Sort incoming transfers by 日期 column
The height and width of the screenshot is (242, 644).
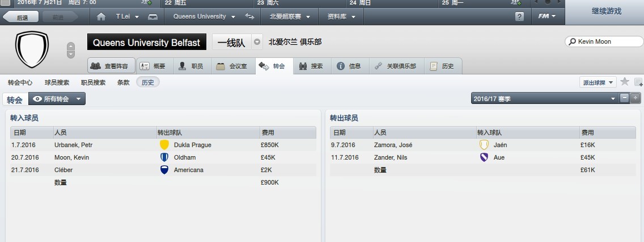tap(32, 132)
